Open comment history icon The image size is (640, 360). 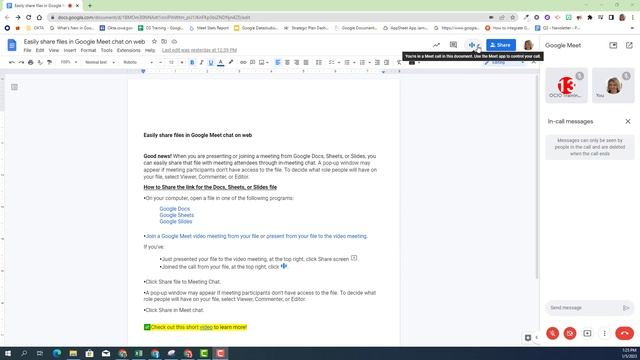(453, 45)
